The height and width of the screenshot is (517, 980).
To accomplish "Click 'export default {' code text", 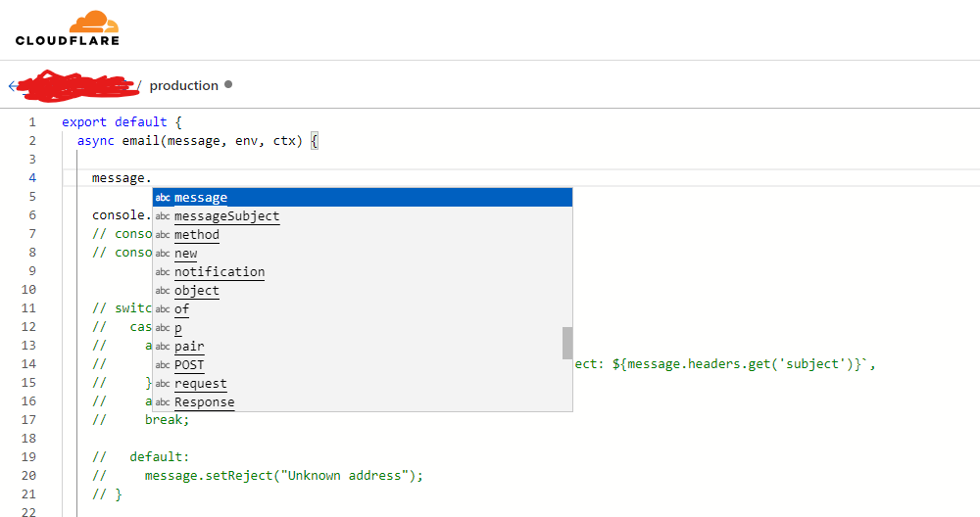I will click(x=122, y=121).
